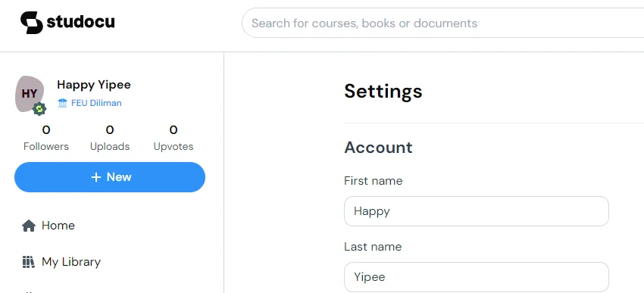Create new content with New button

coord(110,177)
